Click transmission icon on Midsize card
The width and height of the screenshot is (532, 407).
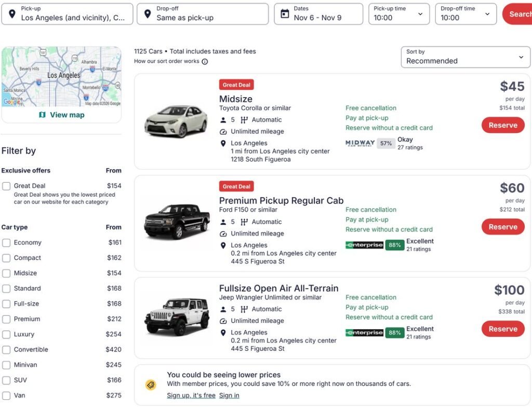[x=244, y=120]
